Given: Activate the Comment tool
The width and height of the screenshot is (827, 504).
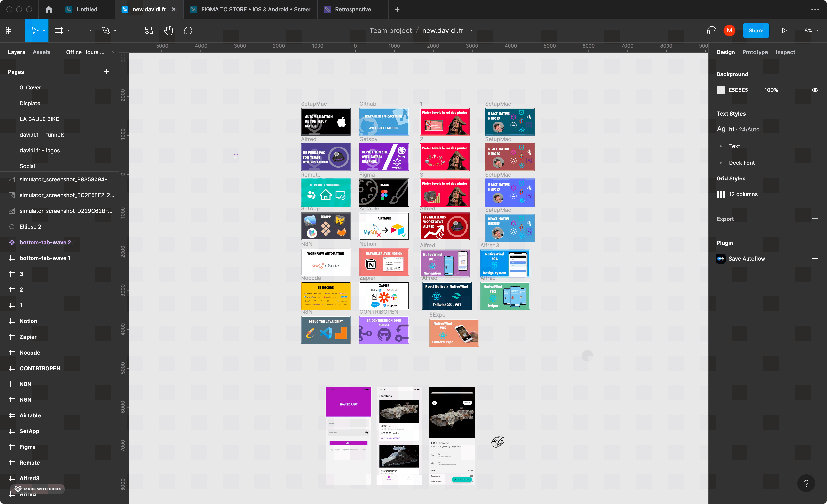Looking at the screenshot, I should point(188,30).
